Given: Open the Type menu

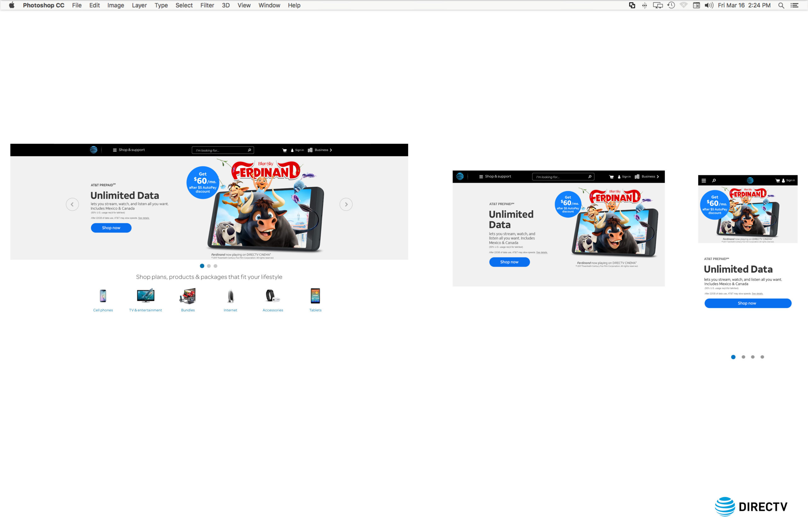Looking at the screenshot, I should point(161,5).
